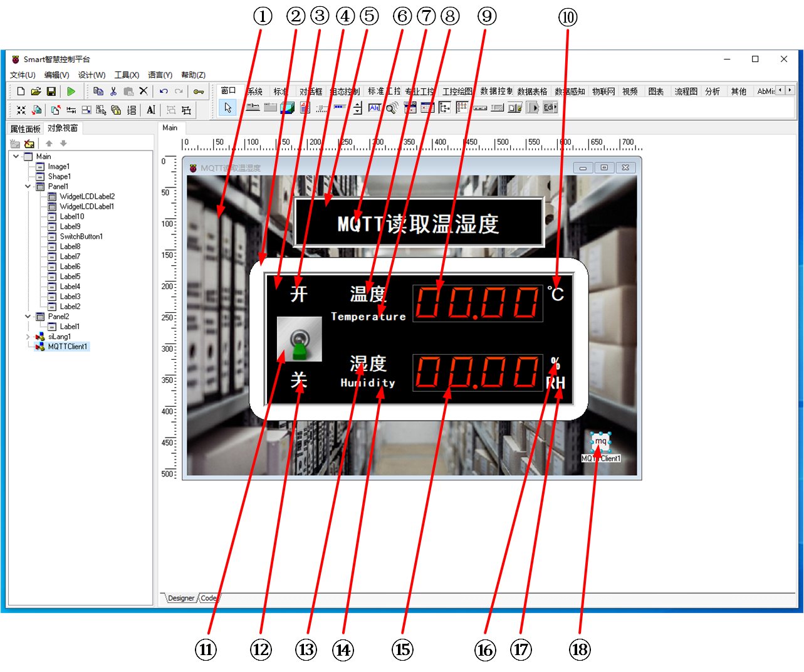
Task: Switch to the Designer tab at bottom
Action: point(181,598)
